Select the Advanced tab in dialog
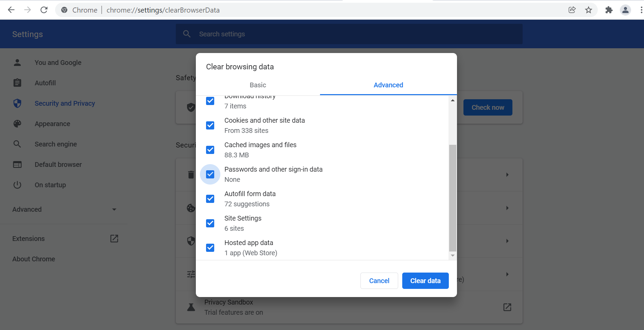 coord(388,85)
